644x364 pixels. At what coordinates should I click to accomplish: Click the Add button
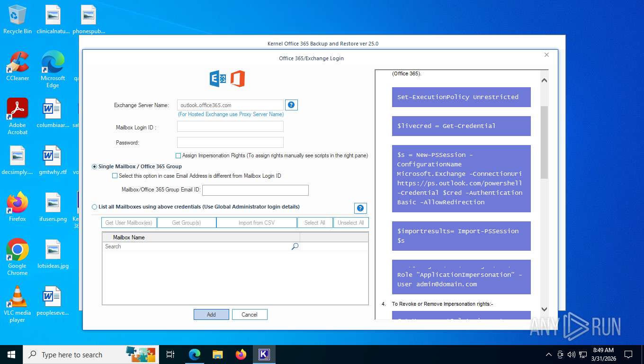pos(211,314)
